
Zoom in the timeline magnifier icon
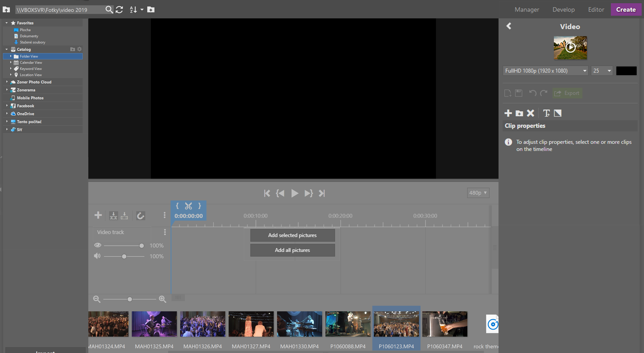point(163,299)
